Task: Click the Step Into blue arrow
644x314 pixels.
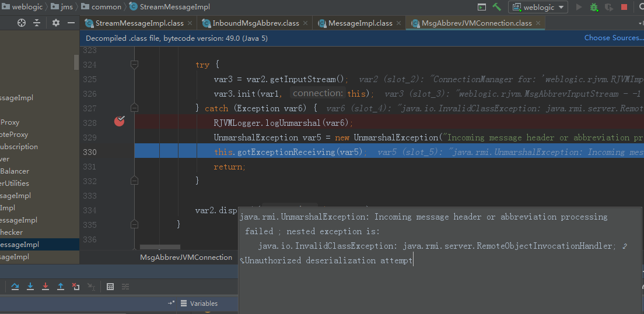Action: coord(30,287)
